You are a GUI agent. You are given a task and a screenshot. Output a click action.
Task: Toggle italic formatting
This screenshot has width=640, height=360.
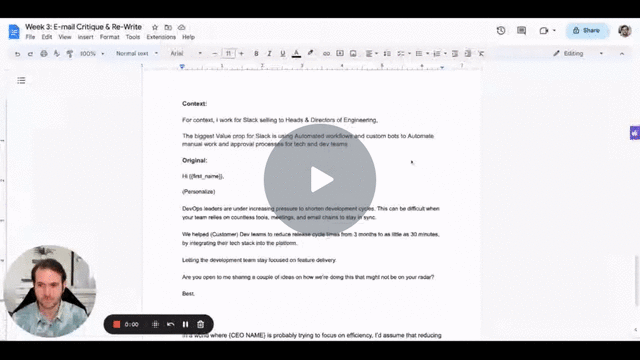(x=269, y=53)
